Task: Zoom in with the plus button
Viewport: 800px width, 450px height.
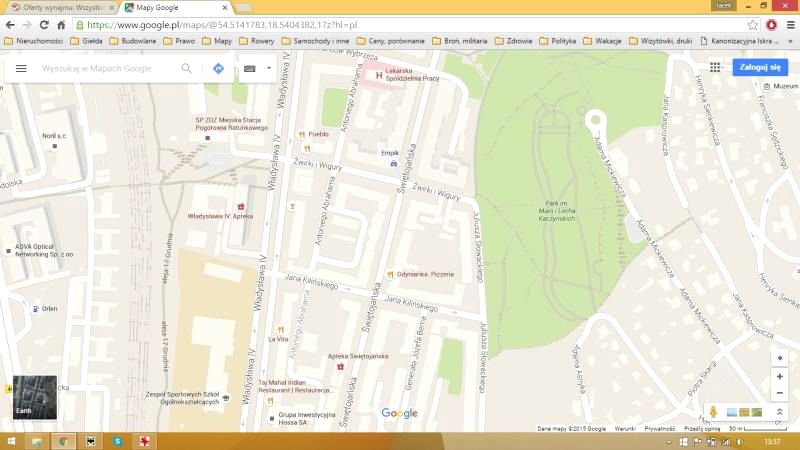Action: [x=780, y=376]
